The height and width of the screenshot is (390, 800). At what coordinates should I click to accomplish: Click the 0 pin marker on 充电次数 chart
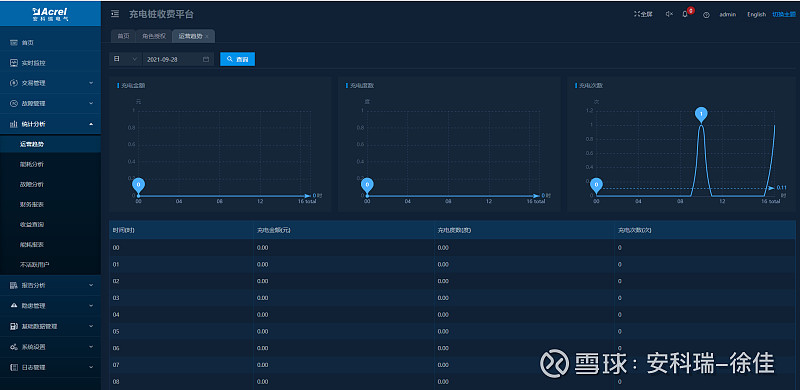click(596, 184)
